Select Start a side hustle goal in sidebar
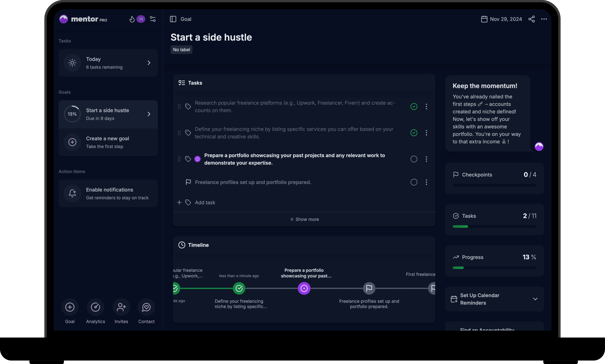The image size is (605, 364). 108,114
